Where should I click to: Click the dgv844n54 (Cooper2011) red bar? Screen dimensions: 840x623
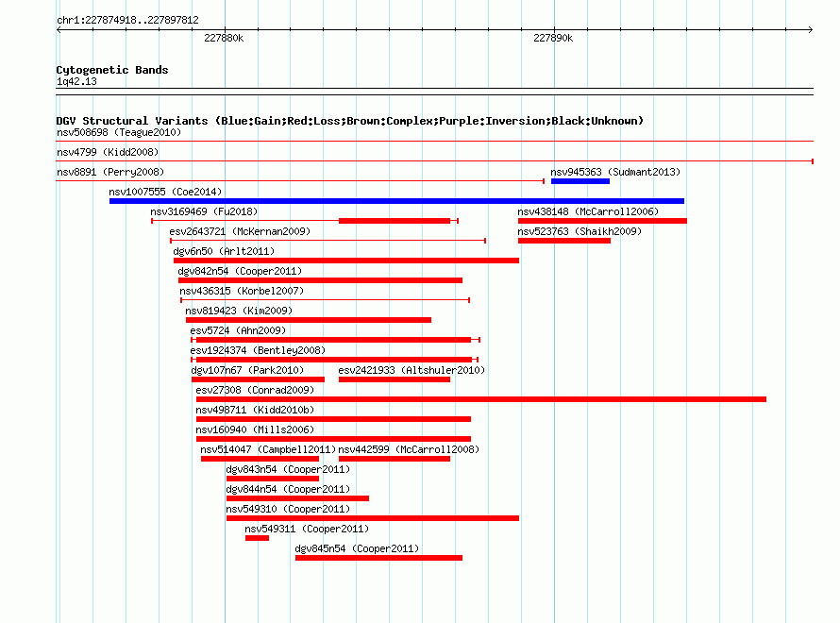(x=298, y=498)
